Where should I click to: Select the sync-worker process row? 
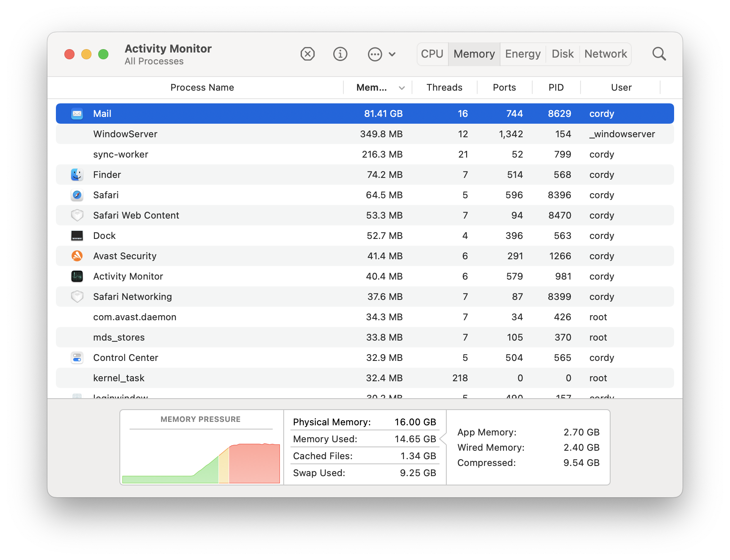tap(365, 154)
